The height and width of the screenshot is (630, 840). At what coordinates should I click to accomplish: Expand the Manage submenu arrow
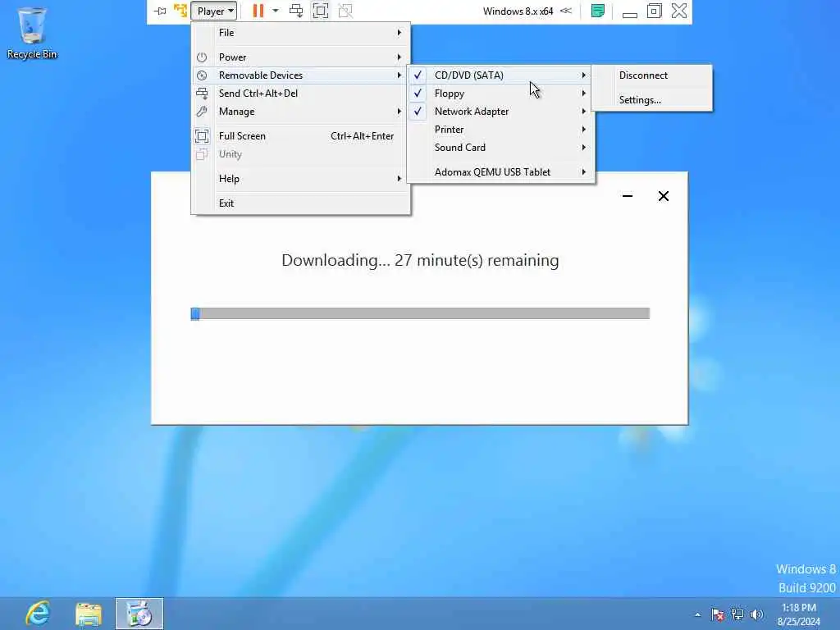click(399, 112)
